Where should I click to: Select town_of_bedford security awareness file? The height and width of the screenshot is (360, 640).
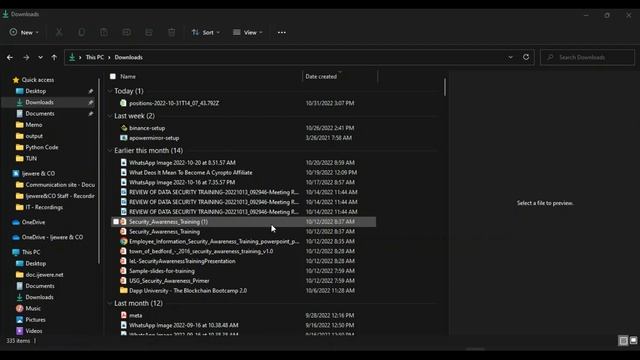[x=201, y=251]
